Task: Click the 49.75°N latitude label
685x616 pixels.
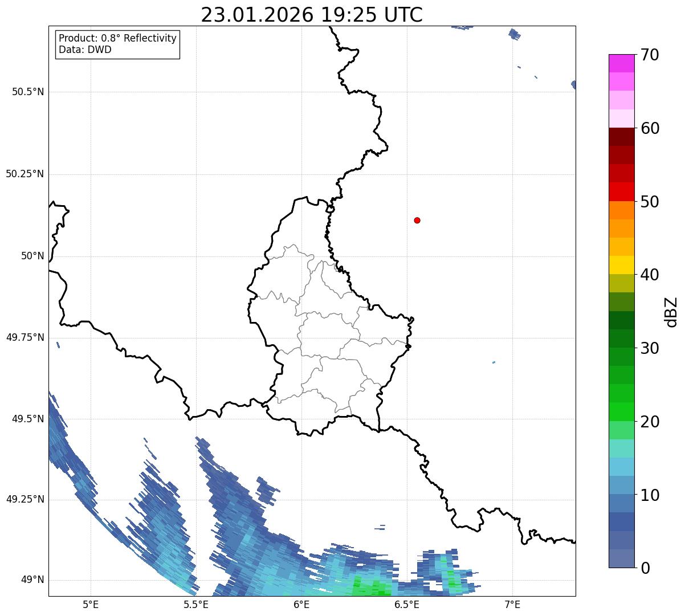Action: (25, 337)
